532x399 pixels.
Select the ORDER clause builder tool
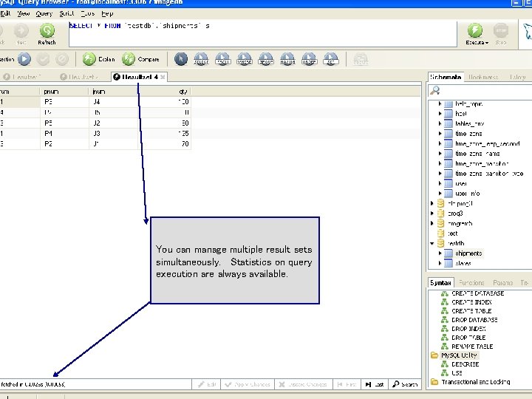tap(309, 59)
